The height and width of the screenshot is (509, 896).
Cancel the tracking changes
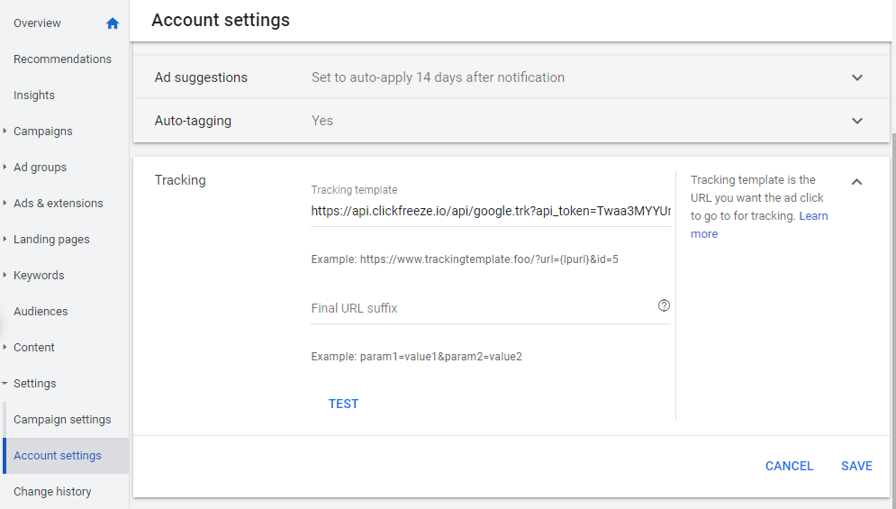pos(789,466)
